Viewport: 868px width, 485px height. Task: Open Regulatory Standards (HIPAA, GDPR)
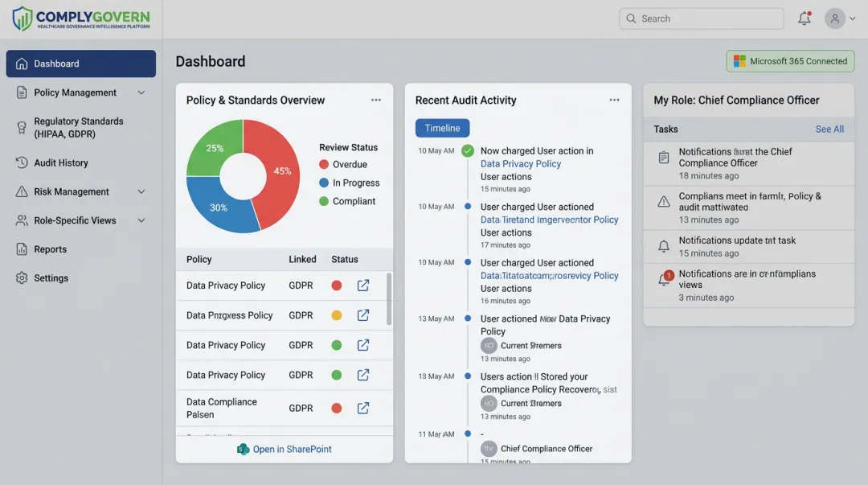coord(81,128)
